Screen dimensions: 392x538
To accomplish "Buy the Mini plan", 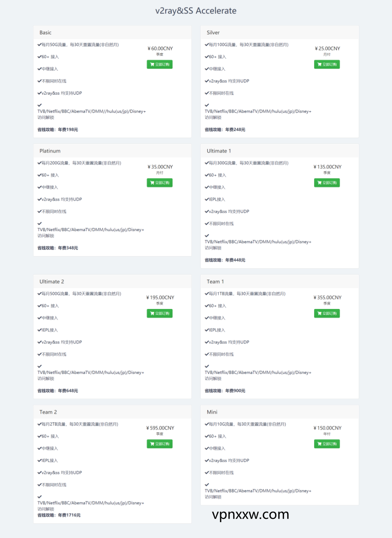I will click(x=327, y=444).
